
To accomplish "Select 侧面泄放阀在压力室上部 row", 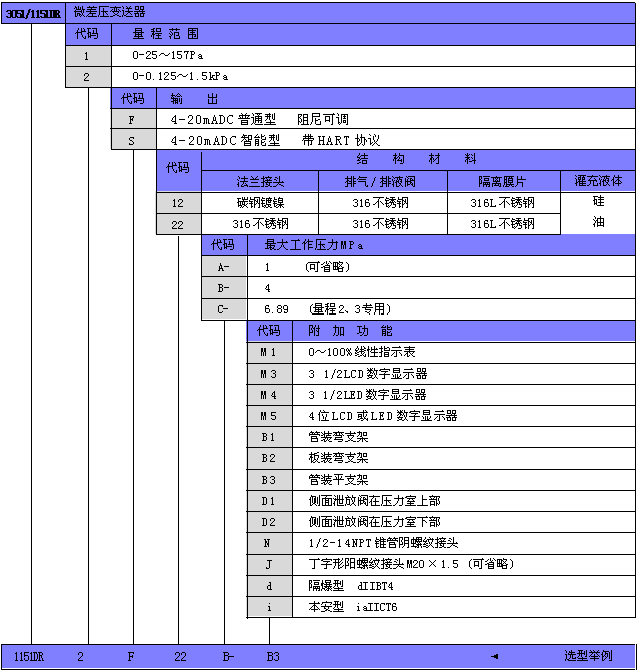I will (464, 501).
